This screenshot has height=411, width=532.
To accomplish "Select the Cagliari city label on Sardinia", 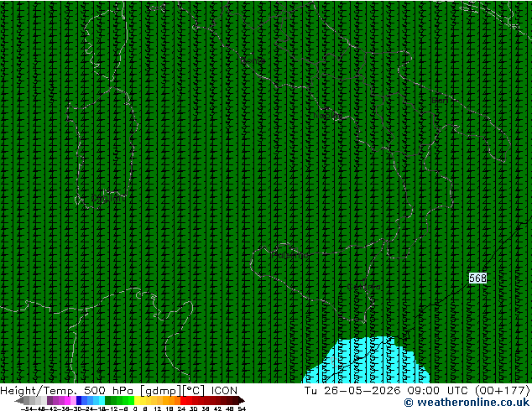I will pos(108,198).
